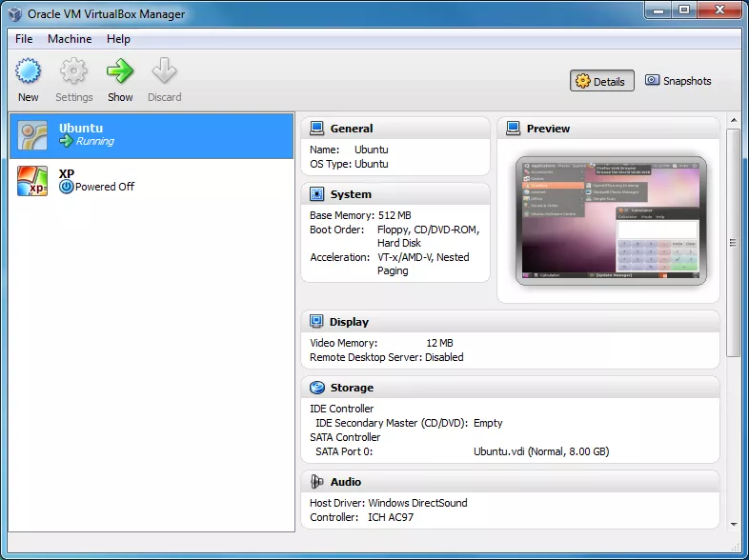Select the XP virtual machine

tap(152, 180)
